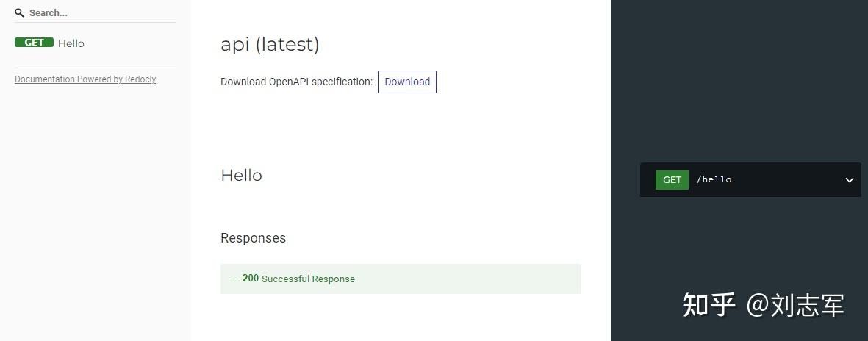Viewport: 868px width, 341px height.
Task: Click the Successful Response text
Action: (308, 279)
